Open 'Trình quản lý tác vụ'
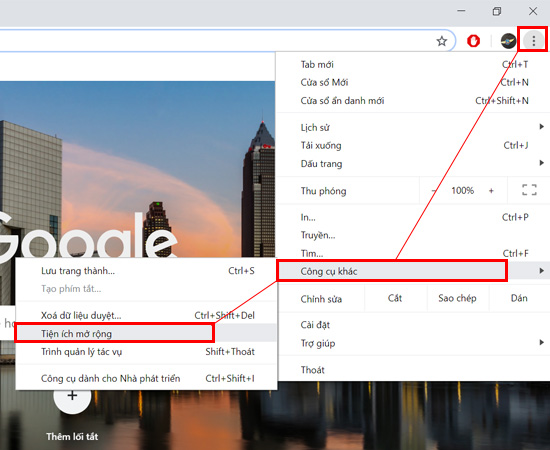Screen dimensions: 550x450 coord(146,351)
